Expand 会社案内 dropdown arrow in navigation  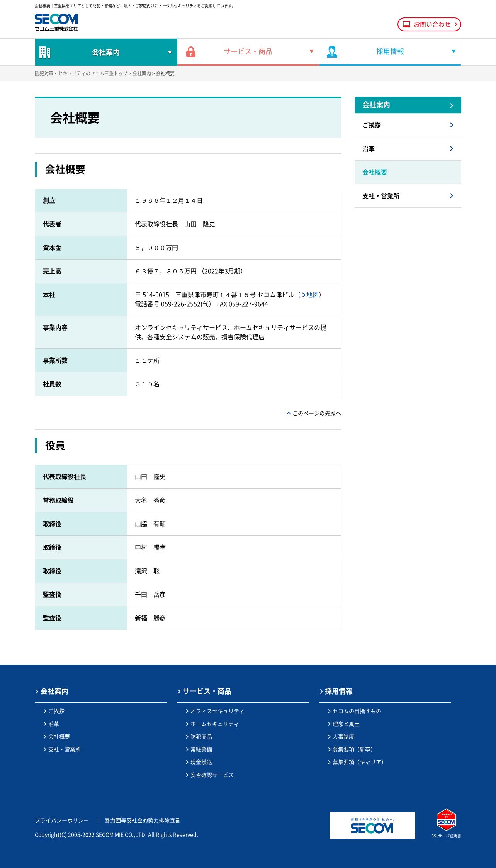[x=170, y=52]
